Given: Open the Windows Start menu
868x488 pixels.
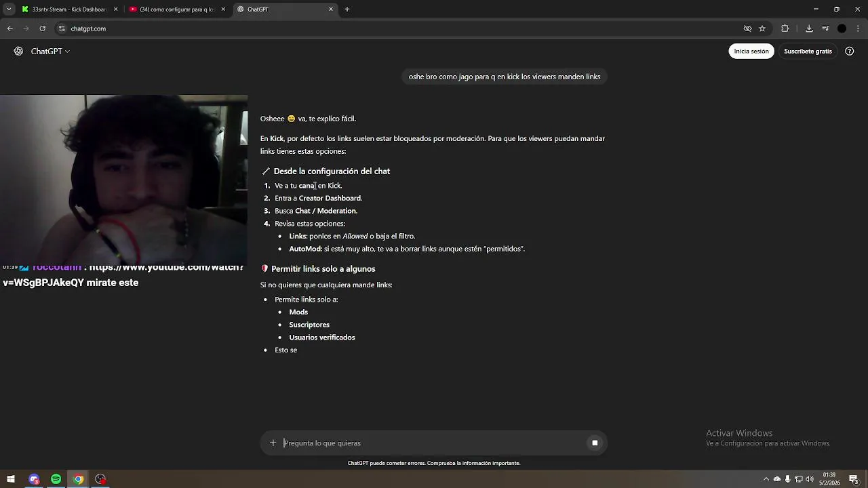Looking at the screenshot, I should point(11,479).
